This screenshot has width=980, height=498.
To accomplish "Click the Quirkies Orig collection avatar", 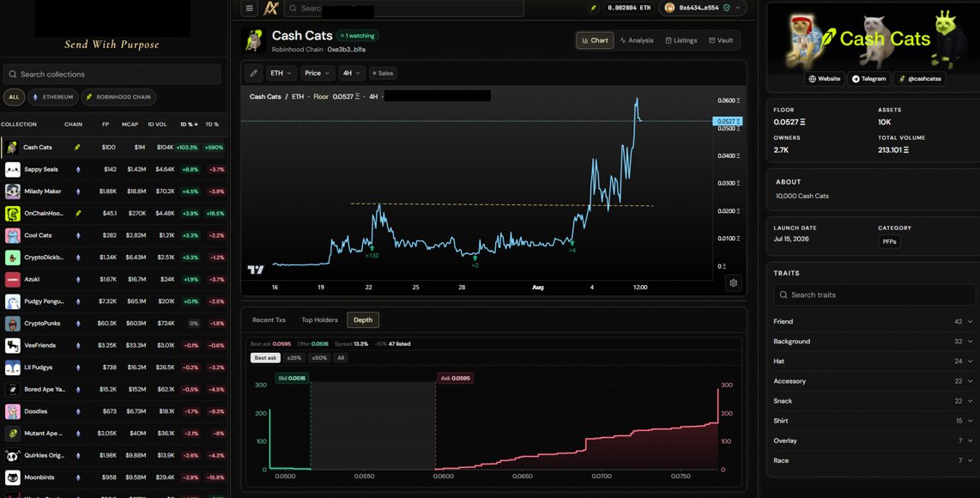I will coord(13,455).
